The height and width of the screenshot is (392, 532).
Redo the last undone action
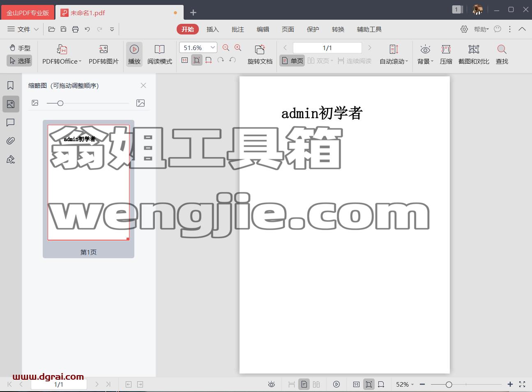click(99, 29)
